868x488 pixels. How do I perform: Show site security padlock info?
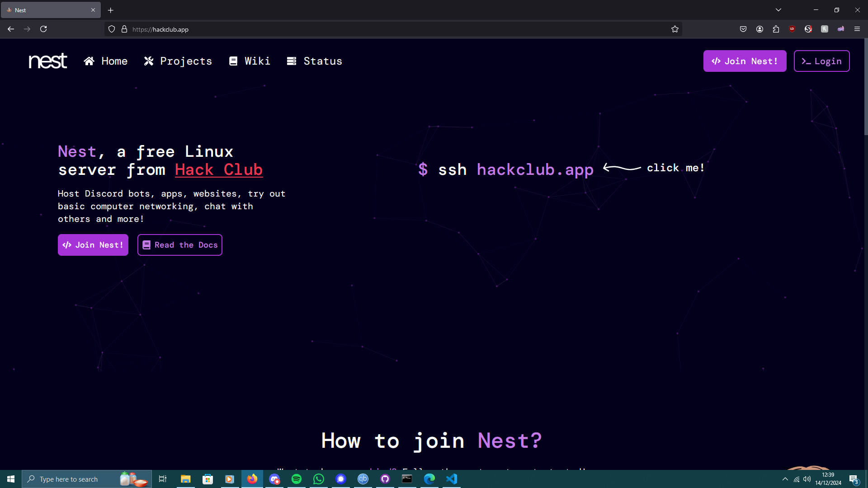[124, 29]
